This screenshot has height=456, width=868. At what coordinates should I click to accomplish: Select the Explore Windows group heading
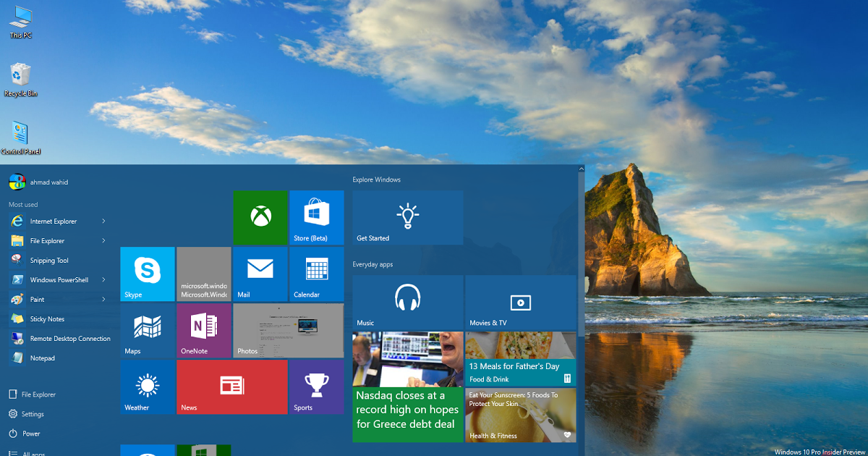click(x=376, y=180)
